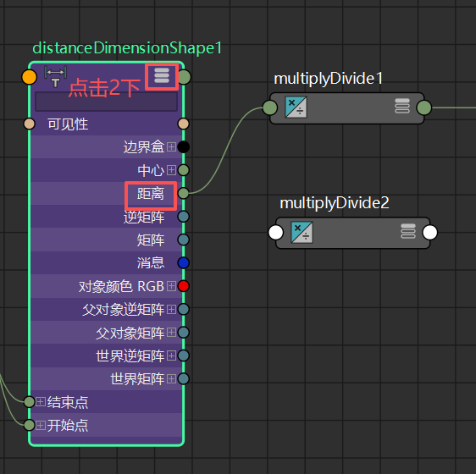
Task: Select the multiplyDivide1 node title
Action: [x=328, y=79]
